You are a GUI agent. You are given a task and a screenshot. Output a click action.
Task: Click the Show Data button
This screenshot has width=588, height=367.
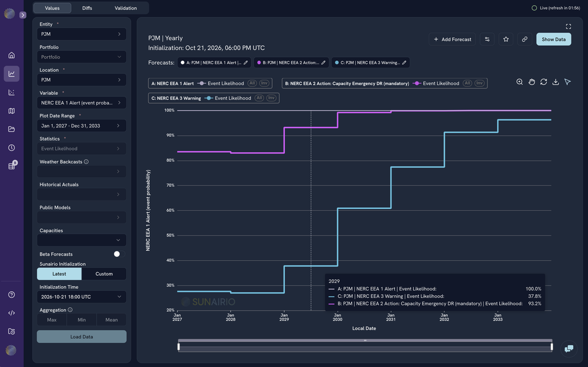pyautogui.click(x=554, y=40)
